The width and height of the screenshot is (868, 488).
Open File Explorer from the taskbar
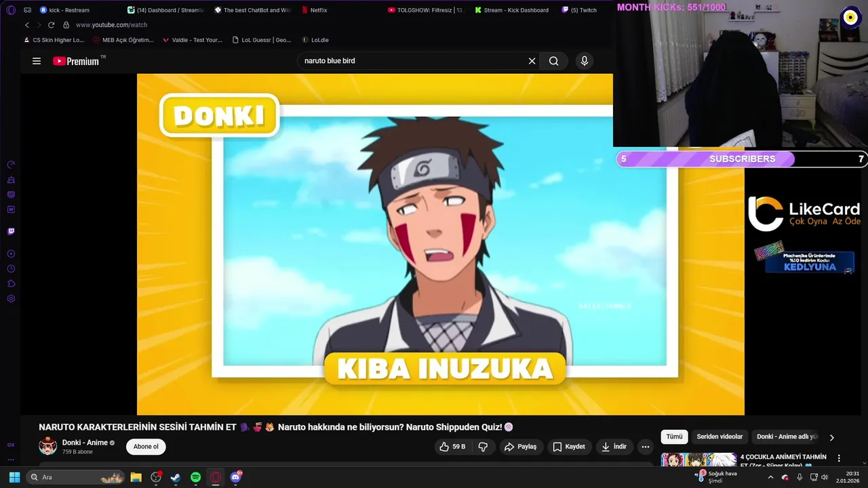click(x=136, y=477)
